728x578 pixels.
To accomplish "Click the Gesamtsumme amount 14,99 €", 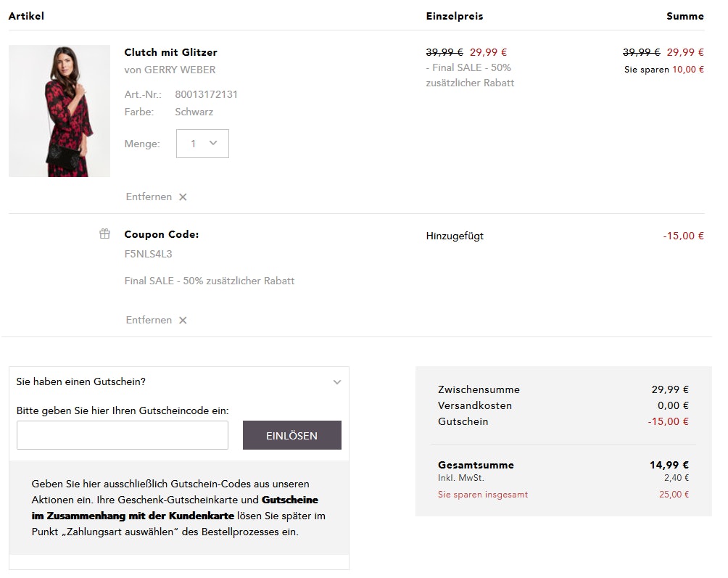I will (x=669, y=466).
